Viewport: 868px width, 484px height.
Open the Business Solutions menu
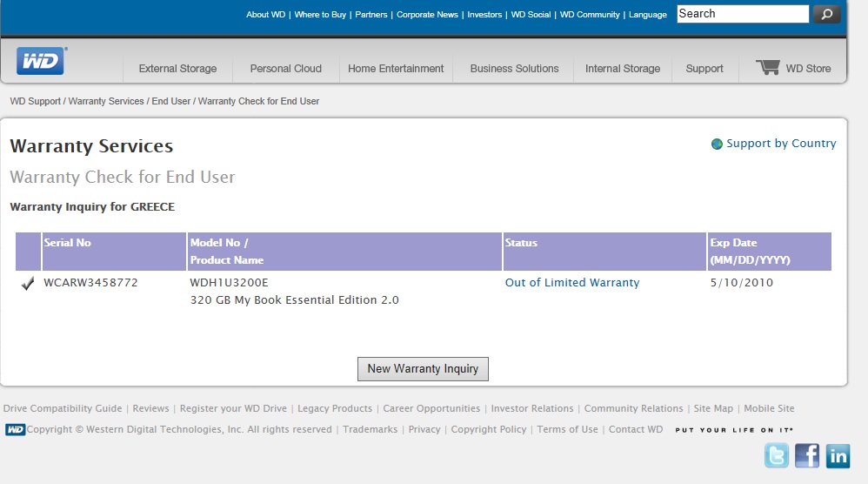point(514,69)
